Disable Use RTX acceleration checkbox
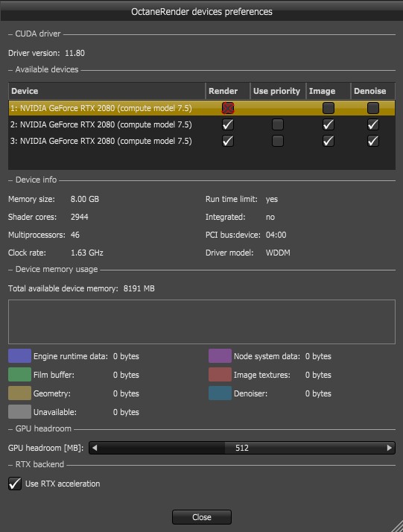The image size is (403, 532). point(15,484)
